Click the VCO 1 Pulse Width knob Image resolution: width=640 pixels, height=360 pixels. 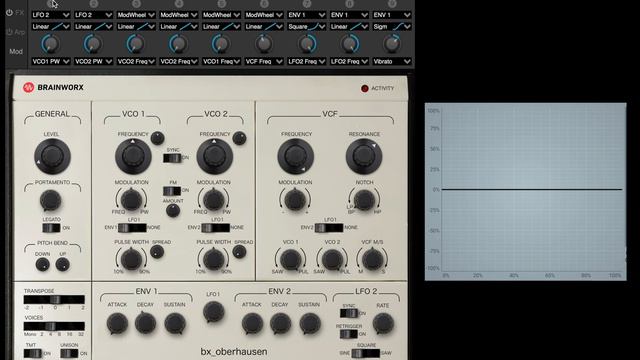[131, 259]
